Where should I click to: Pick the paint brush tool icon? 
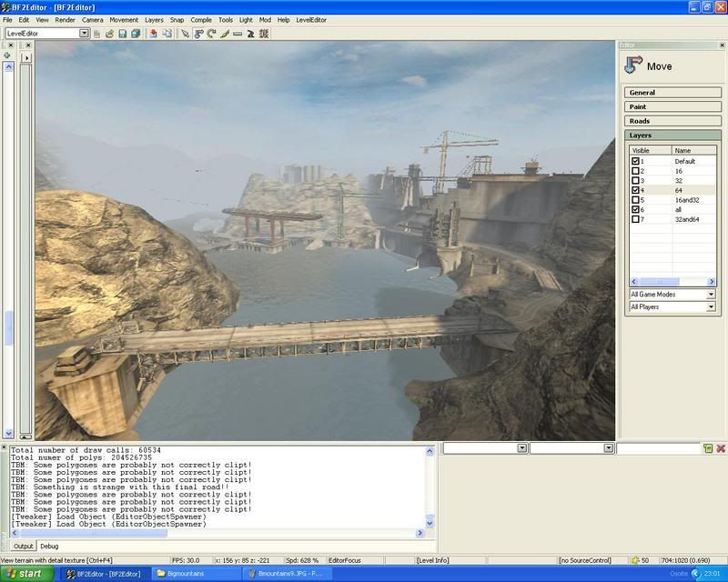pyautogui.click(x=224, y=34)
